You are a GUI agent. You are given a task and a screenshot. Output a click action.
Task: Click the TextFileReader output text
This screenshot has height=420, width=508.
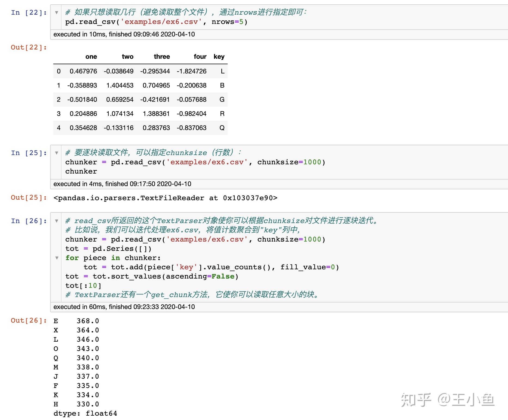166,198
